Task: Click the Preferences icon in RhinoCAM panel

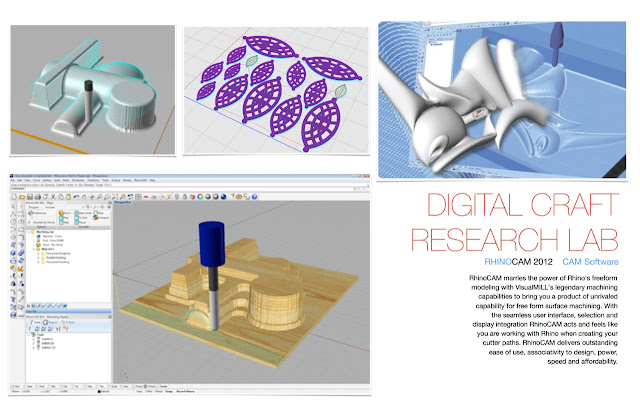Action: 30,213
